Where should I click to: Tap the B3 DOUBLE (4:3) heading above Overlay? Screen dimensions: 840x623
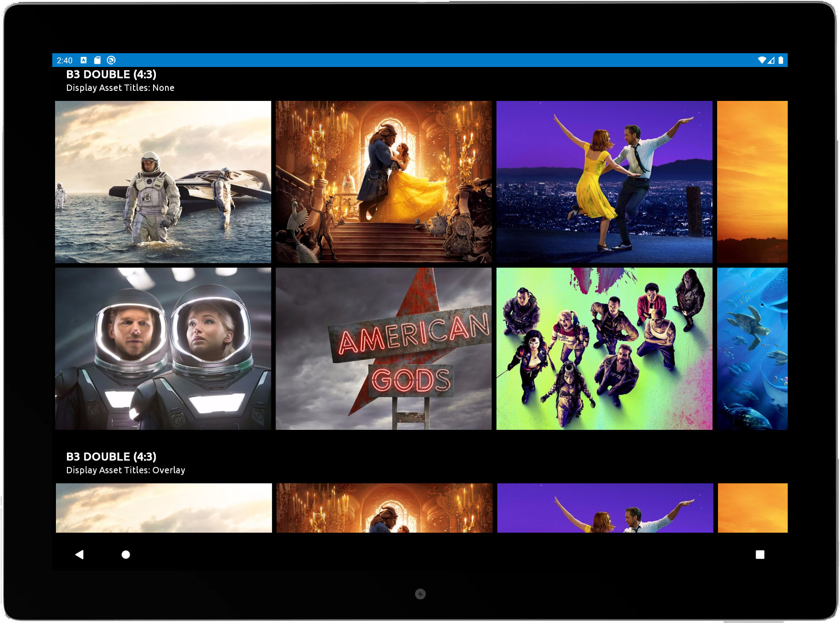click(x=111, y=456)
